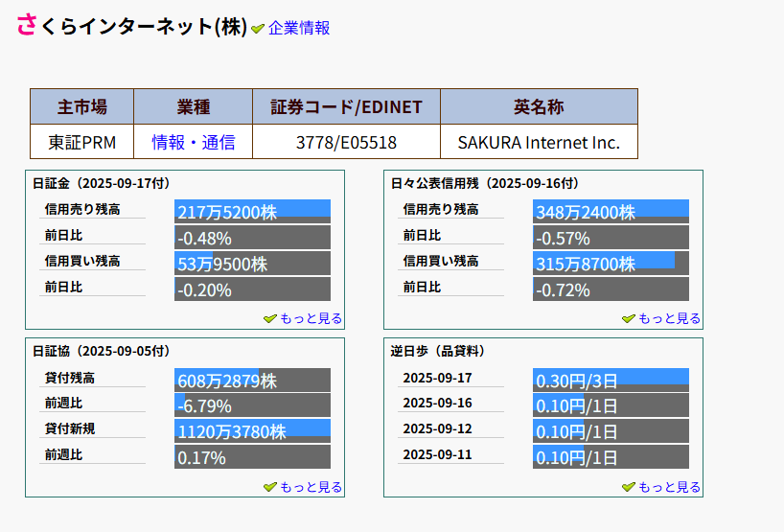Click the 315万8700株 bar in 日々公表信用残
Screen dimensions: 784x532
tap(611, 264)
